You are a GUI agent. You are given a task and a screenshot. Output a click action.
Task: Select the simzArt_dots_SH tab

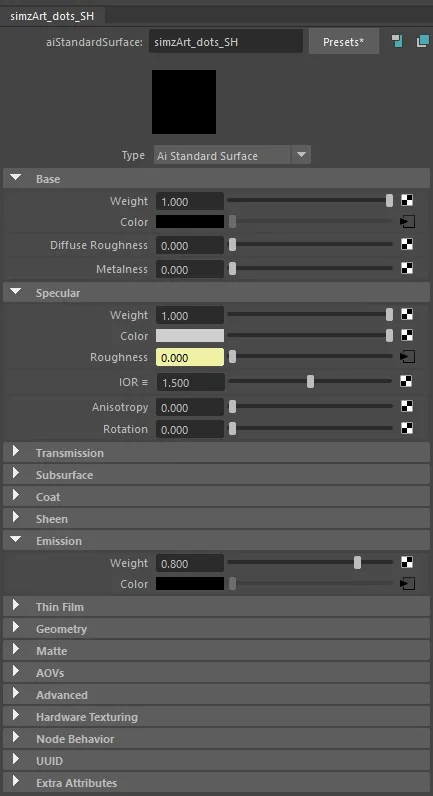52,16
